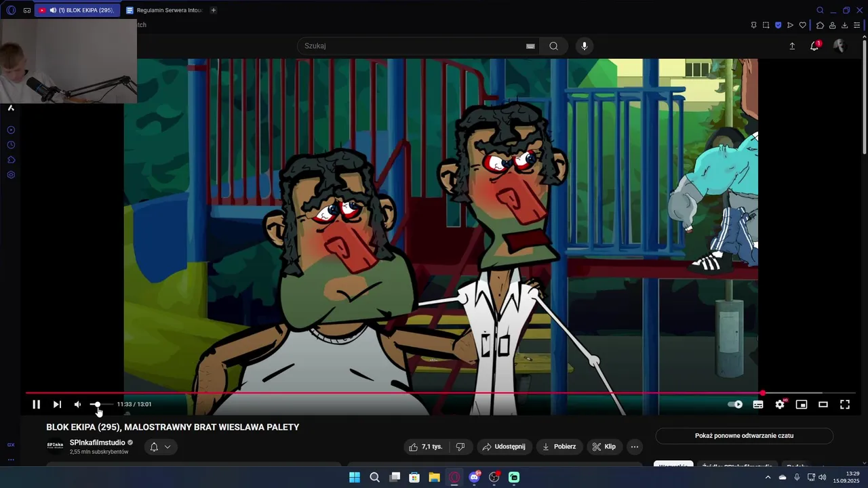Click the Udostępnij share button
868x488 pixels.
coord(504,447)
